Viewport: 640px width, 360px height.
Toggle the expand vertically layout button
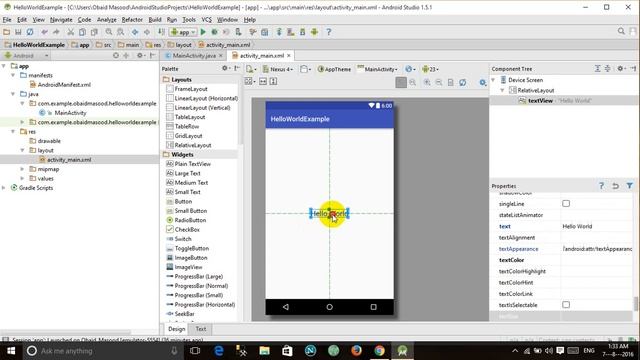tap(273, 82)
